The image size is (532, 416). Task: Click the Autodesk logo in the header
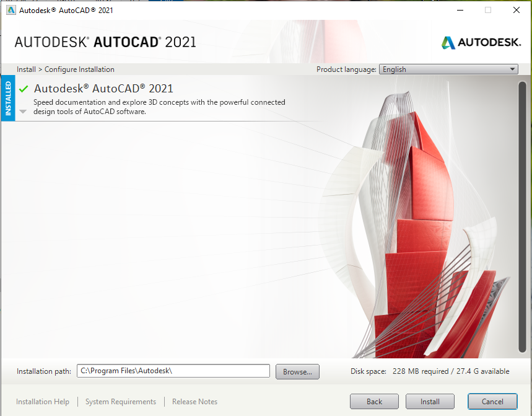tap(481, 42)
